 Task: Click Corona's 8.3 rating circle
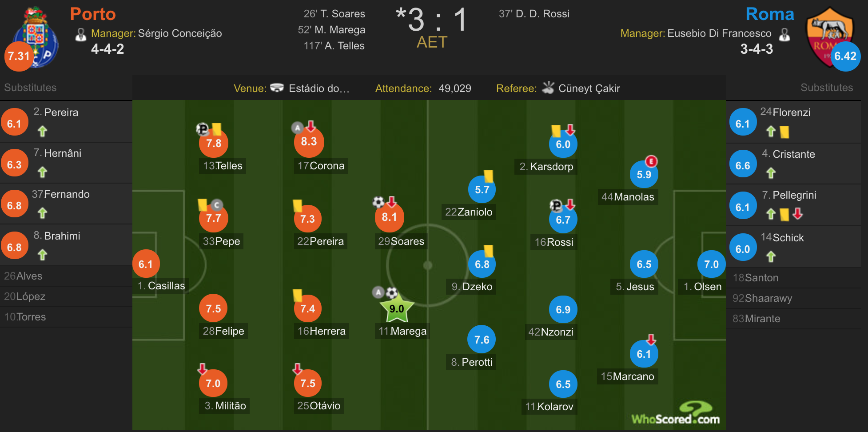(x=309, y=142)
